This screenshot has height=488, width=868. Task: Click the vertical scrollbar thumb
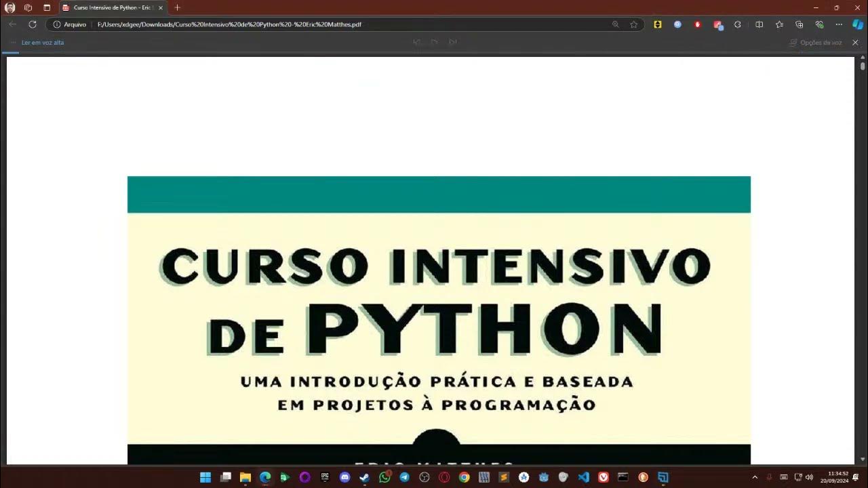863,67
